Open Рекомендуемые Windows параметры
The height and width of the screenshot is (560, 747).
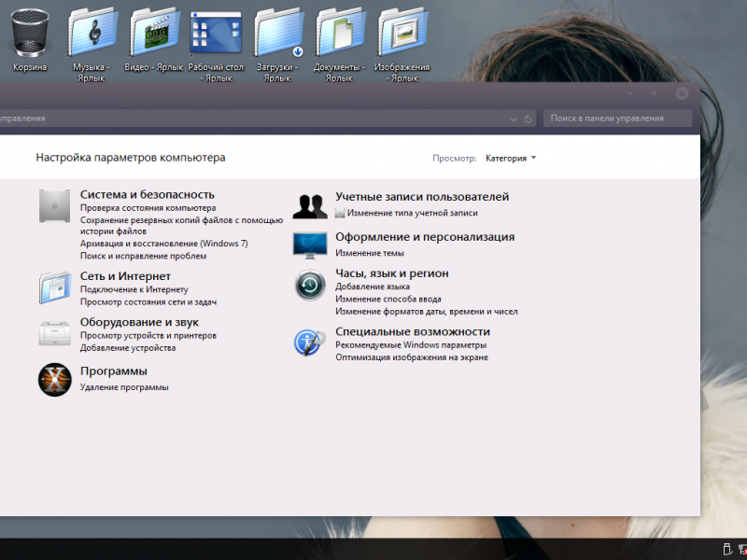click(411, 344)
